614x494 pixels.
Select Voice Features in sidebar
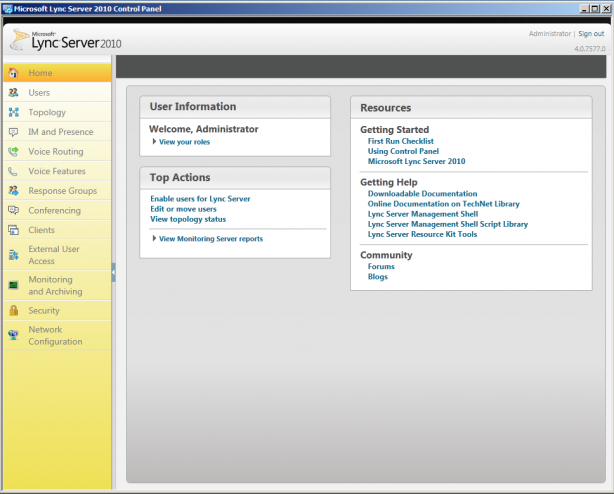[57, 171]
